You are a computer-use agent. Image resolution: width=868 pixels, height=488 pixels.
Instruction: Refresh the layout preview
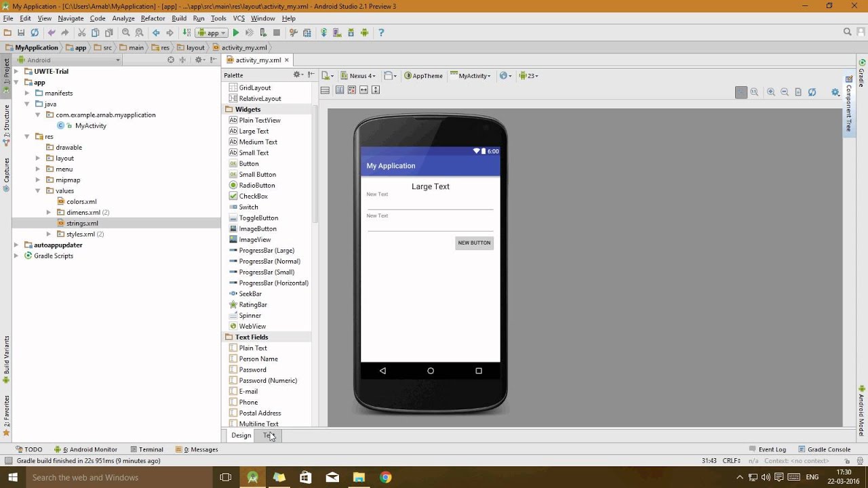click(x=812, y=92)
